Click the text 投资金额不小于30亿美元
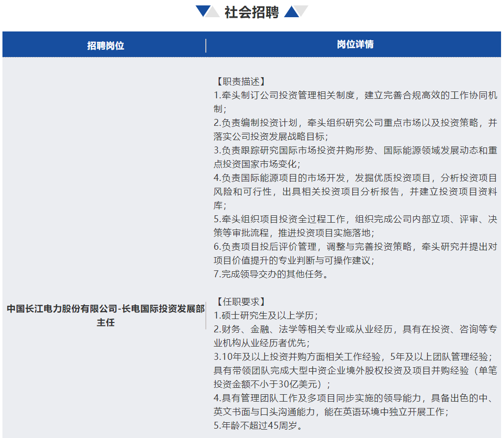Screen dimensions: 504x438 pos(265,384)
